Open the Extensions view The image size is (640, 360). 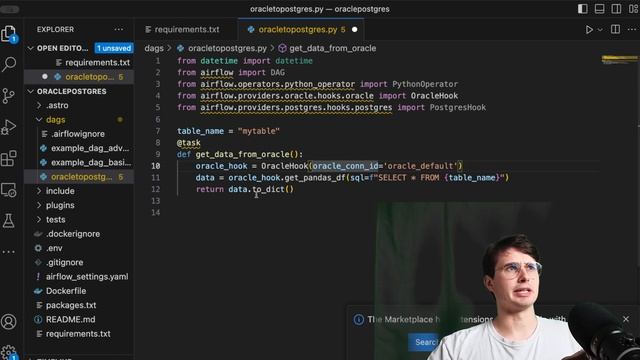(9, 158)
